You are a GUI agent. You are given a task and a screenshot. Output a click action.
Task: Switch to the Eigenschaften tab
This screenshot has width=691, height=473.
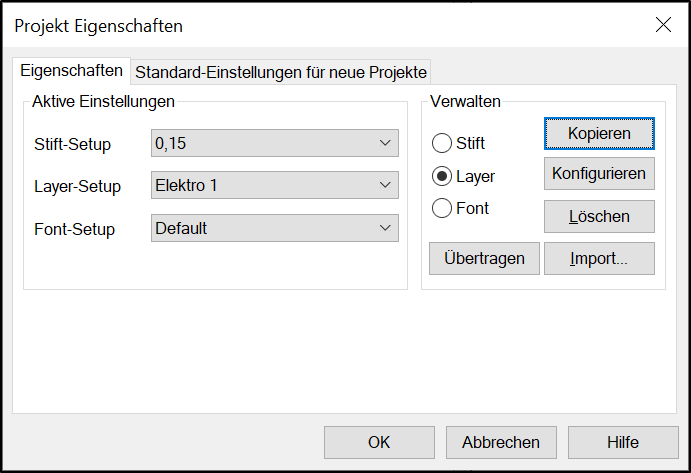(x=71, y=71)
